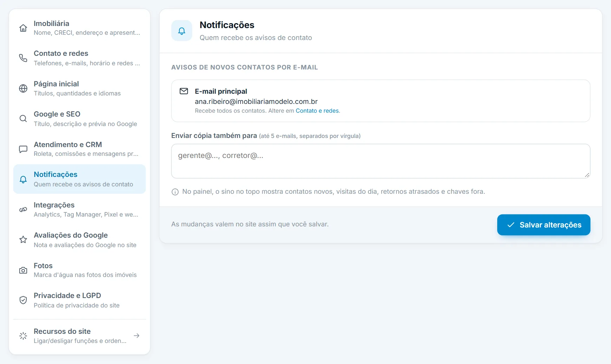The height and width of the screenshot is (364, 611).
Task: Click the arrow icon on Recursos do site
Action: pyautogui.click(x=137, y=336)
